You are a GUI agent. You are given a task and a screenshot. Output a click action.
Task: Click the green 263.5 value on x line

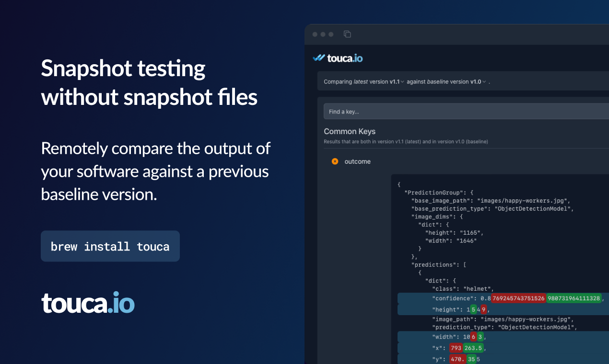[473, 348]
